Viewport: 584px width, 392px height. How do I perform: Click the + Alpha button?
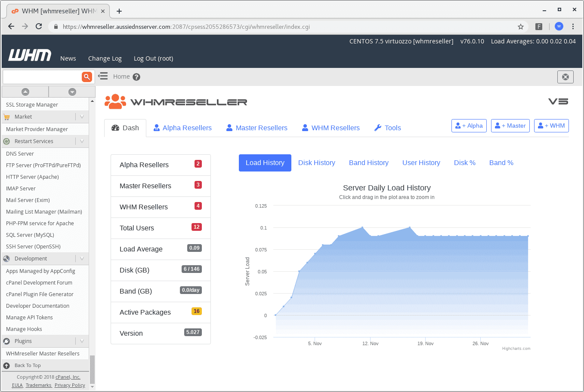tap(469, 126)
